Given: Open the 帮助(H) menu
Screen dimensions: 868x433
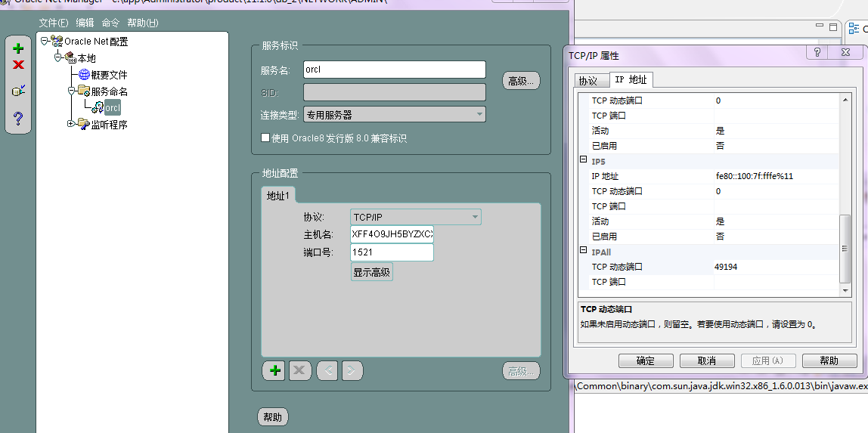Looking at the screenshot, I should [x=143, y=23].
